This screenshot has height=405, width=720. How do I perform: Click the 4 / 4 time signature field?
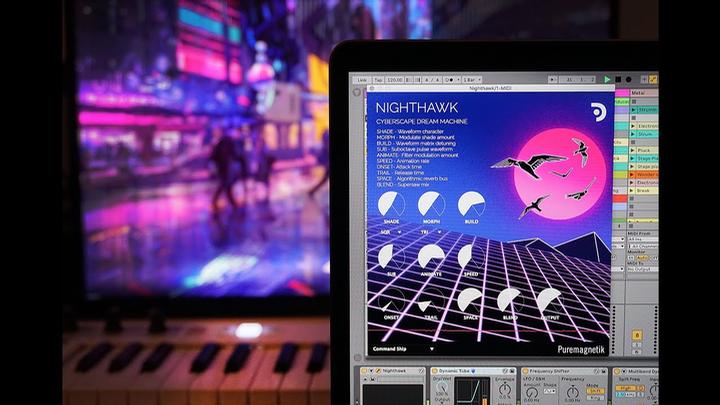(432, 80)
